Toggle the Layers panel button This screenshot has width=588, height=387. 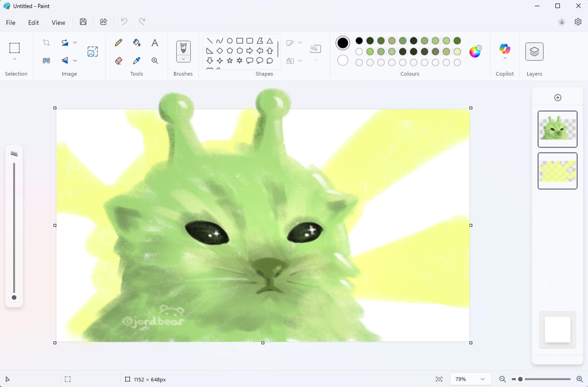pyautogui.click(x=534, y=52)
